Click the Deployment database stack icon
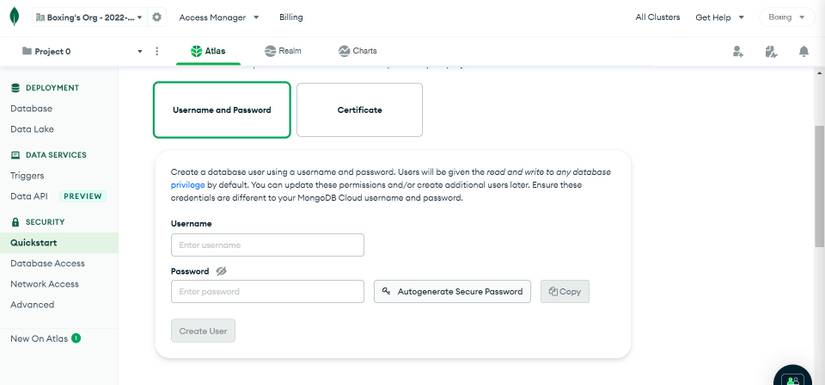Viewport: 825px width, 385px height. (15, 88)
